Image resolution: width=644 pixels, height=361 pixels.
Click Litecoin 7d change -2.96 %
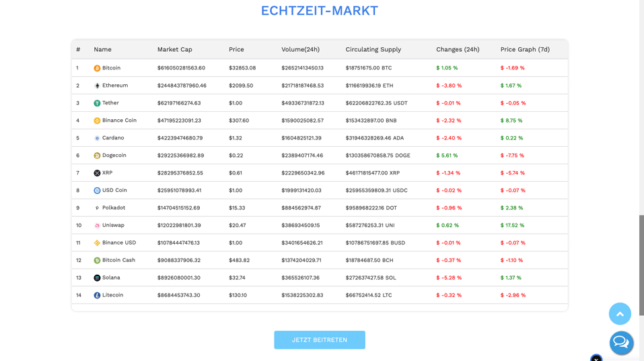tap(513, 295)
